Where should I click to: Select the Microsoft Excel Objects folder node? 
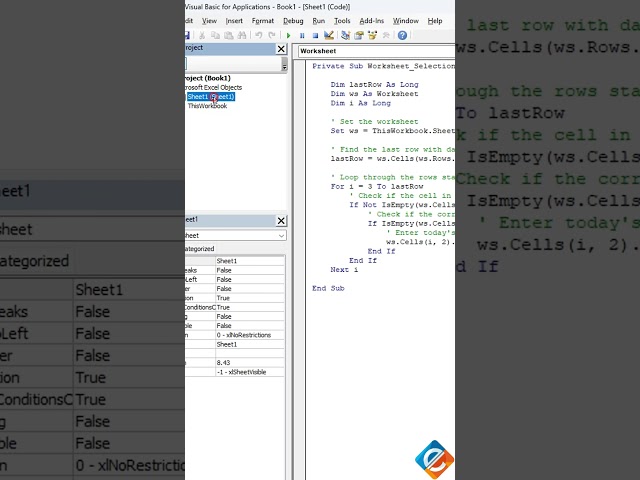click(x=213, y=87)
